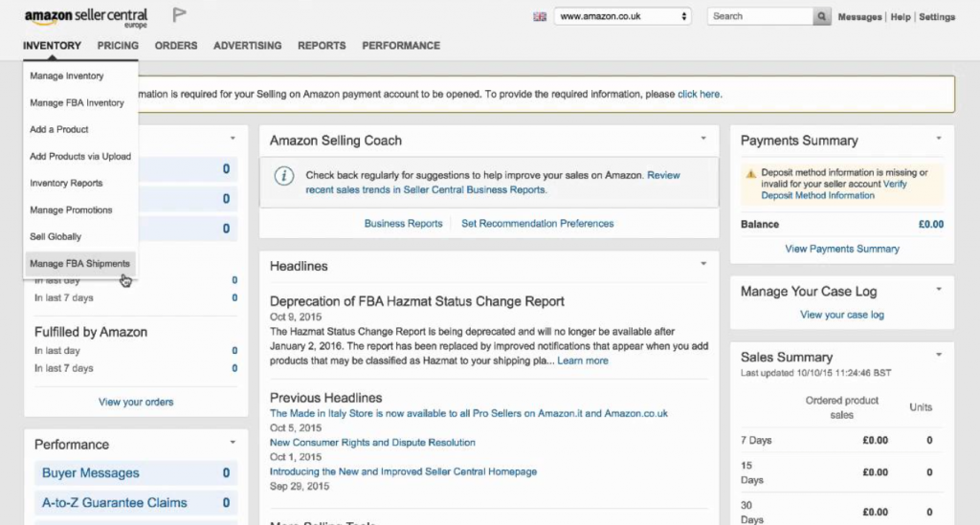Click the info icon in Selling Coach
The image size is (980, 525).
pyautogui.click(x=283, y=176)
